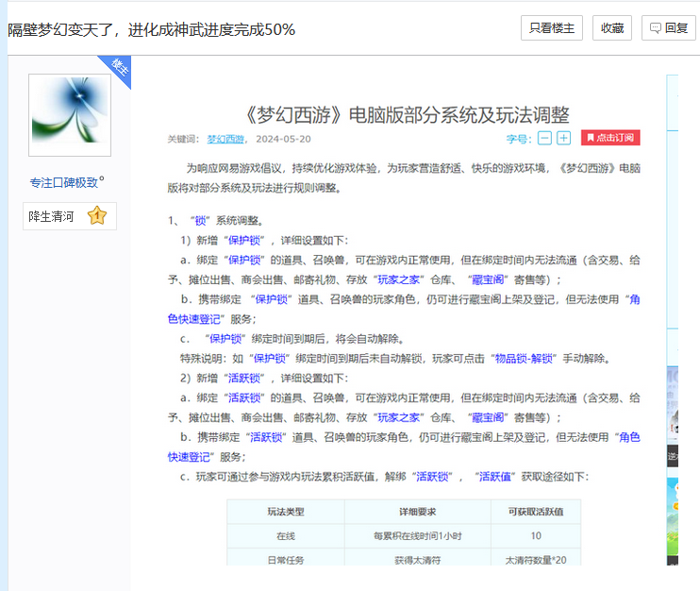Click the 2024-05-20 article date
Viewport: 700px width, 591px height.
pos(283,139)
